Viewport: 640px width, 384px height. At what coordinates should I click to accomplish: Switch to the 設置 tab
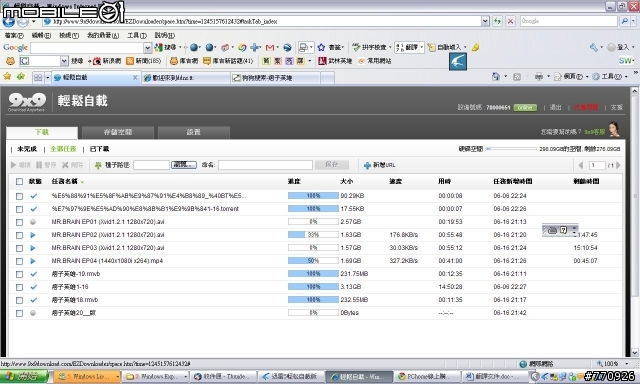[194, 132]
